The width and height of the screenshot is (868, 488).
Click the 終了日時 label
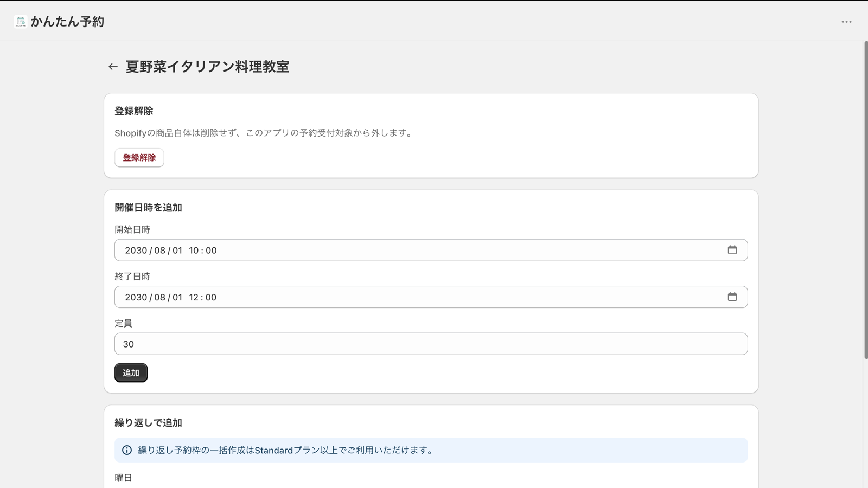tap(132, 277)
